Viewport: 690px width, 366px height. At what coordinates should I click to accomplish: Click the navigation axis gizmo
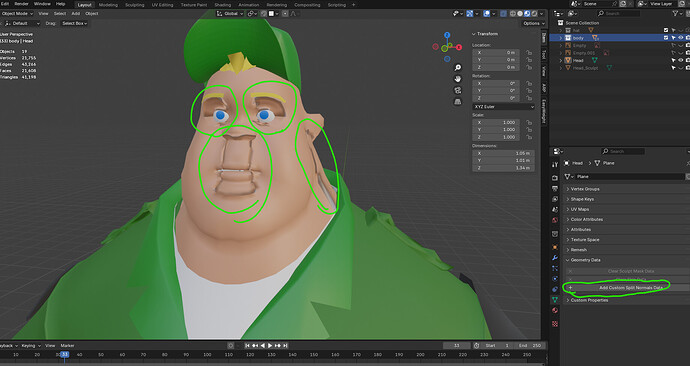point(447,47)
